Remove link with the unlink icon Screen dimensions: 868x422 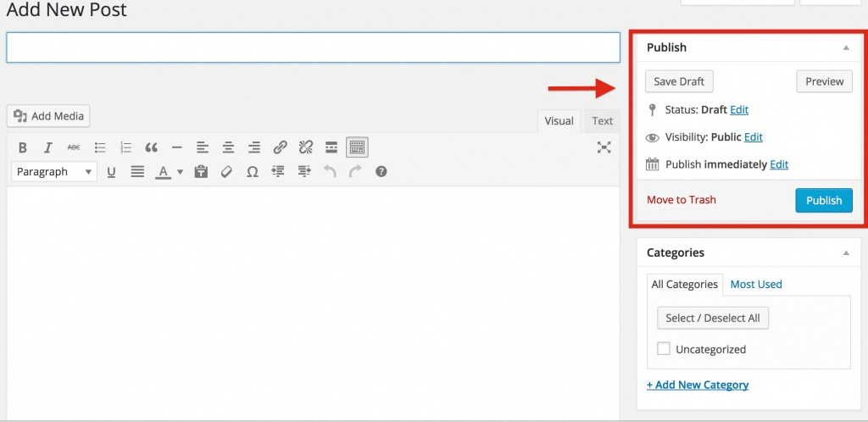pos(305,147)
